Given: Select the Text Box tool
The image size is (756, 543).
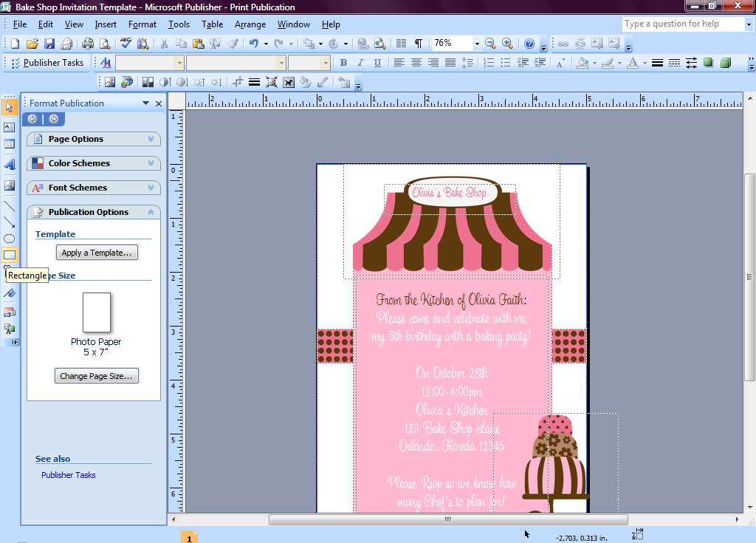Looking at the screenshot, I should pos(9,127).
